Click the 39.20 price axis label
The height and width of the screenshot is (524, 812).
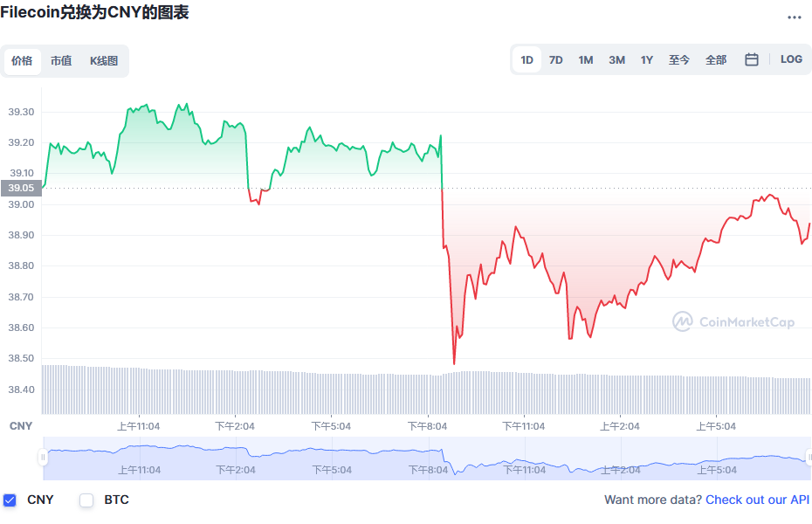point(21,142)
